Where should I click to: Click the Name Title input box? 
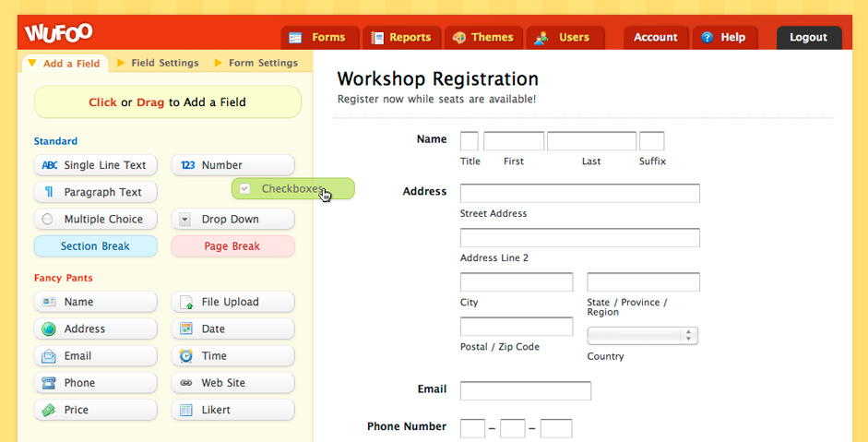pyautogui.click(x=469, y=141)
